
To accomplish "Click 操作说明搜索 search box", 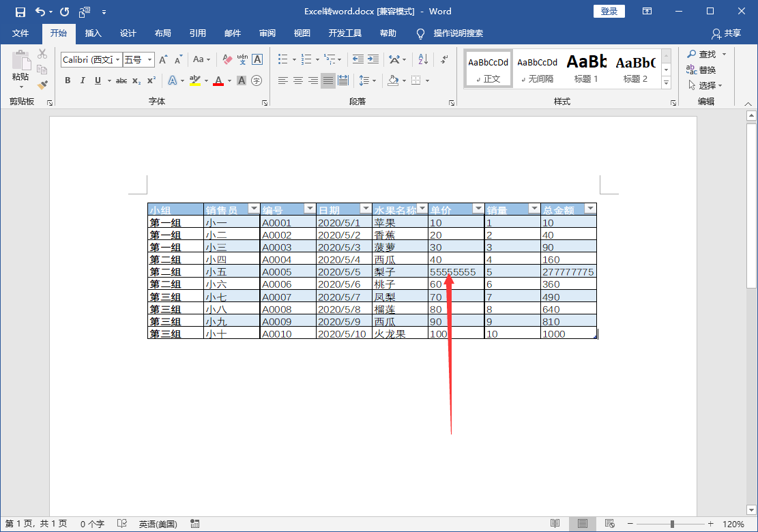I will click(458, 33).
